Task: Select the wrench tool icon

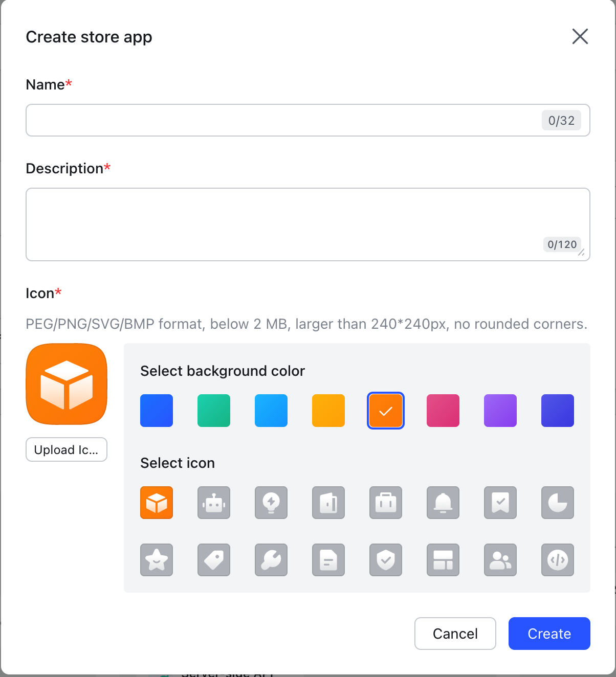Action: (x=271, y=560)
